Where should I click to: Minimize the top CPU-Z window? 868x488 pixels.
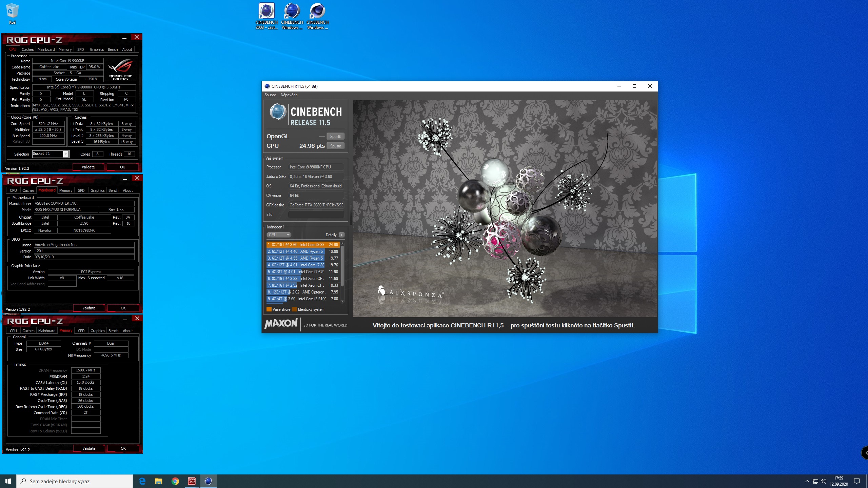coord(124,38)
